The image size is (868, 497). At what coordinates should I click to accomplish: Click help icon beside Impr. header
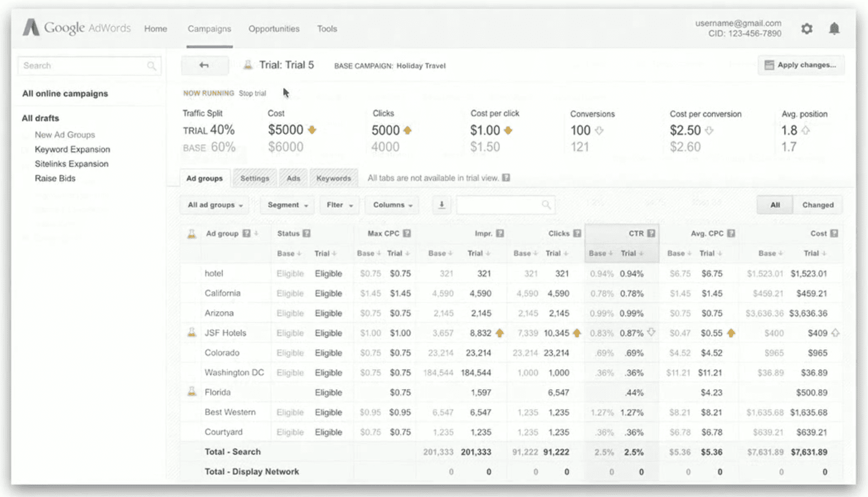tap(500, 233)
